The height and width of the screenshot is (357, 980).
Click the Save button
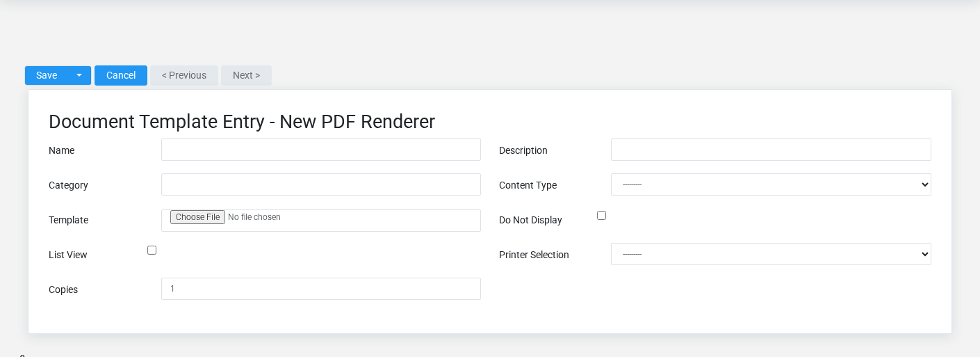tap(47, 75)
